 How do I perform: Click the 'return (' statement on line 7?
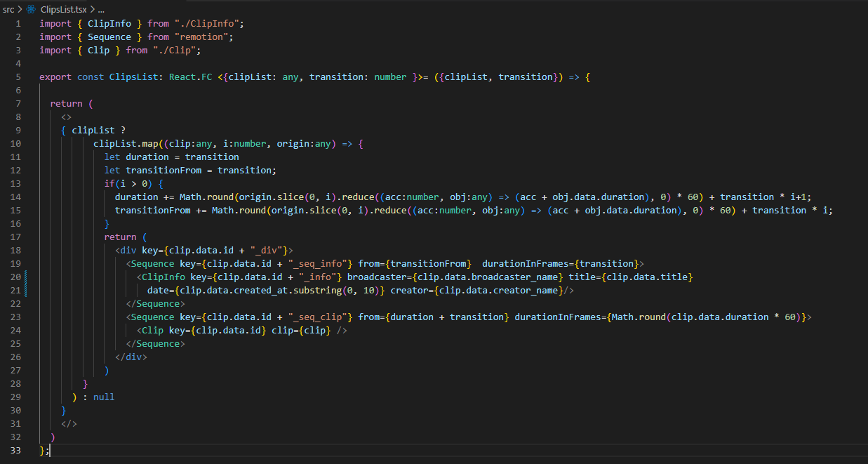coord(72,103)
